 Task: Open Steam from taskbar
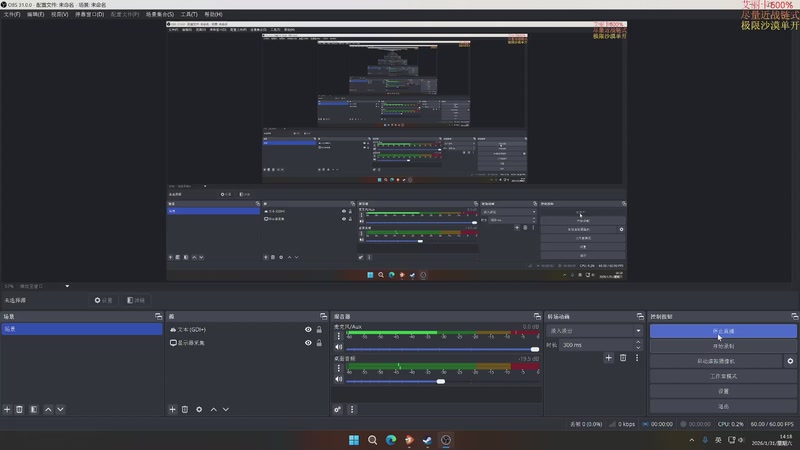[x=428, y=440]
